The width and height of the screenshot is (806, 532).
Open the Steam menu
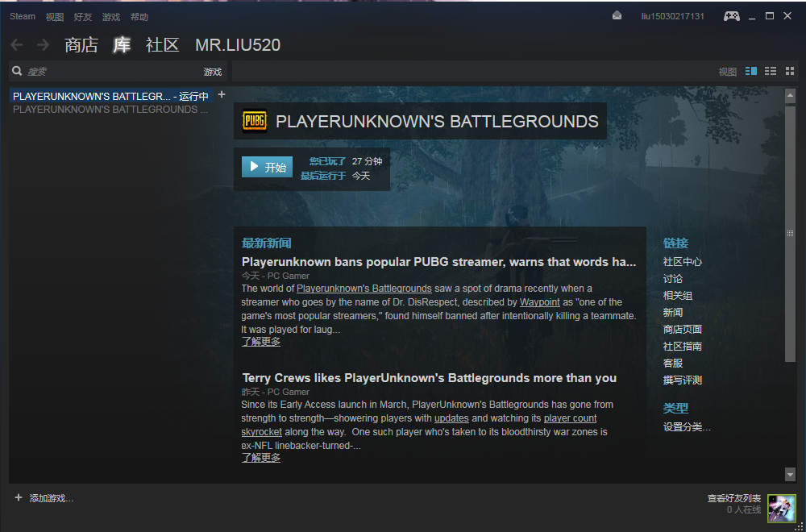(x=23, y=16)
